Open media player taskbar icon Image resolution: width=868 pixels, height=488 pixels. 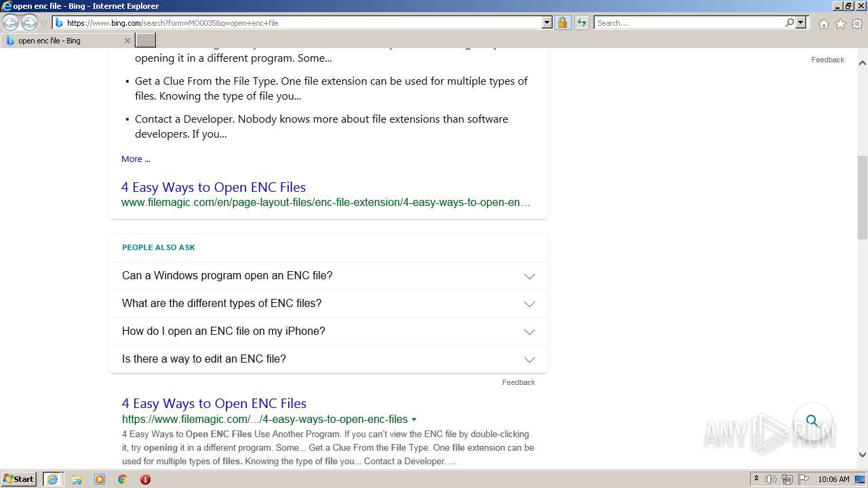[100, 479]
